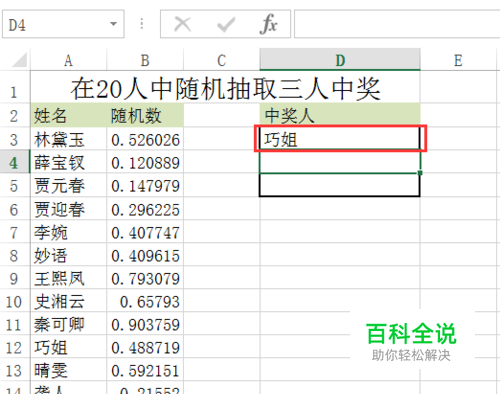Click the title cell 在20人中随机抽取三人中奖
Screen dimensions: 500x394
pos(225,88)
